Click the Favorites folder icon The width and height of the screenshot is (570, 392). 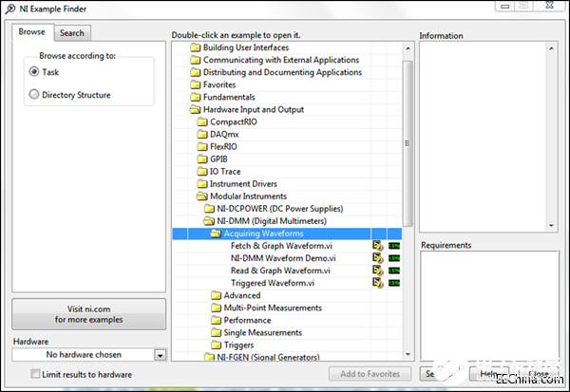[195, 84]
